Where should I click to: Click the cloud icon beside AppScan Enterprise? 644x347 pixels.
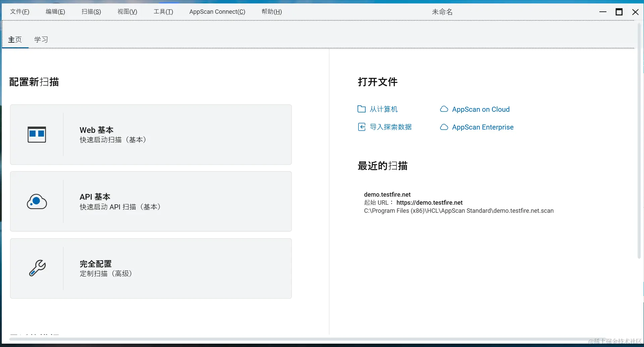pyautogui.click(x=444, y=127)
